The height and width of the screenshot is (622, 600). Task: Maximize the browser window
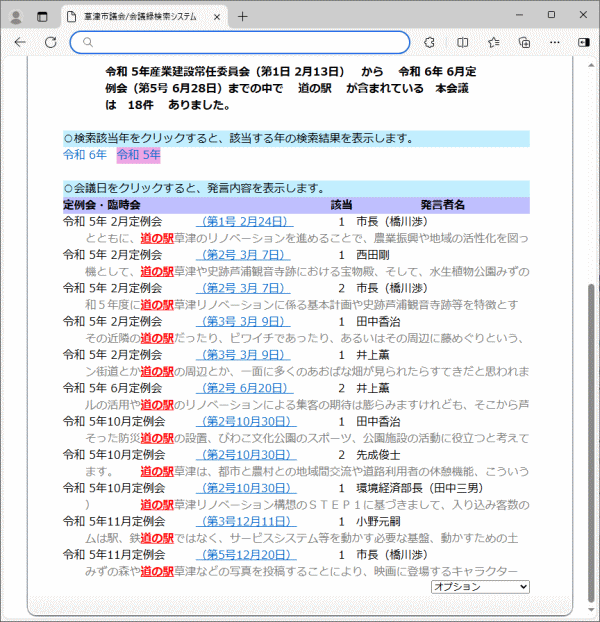pyautogui.click(x=551, y=15)
